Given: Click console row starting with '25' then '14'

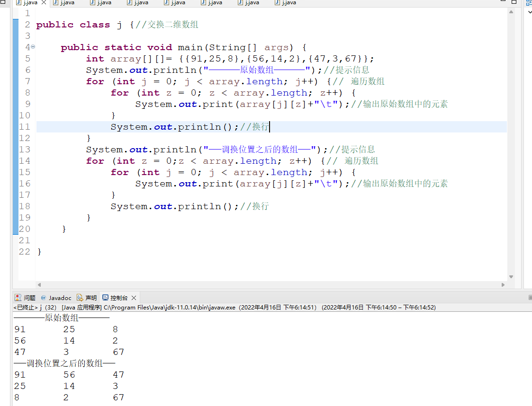Looking at the screenshot, I should point(66,386).
